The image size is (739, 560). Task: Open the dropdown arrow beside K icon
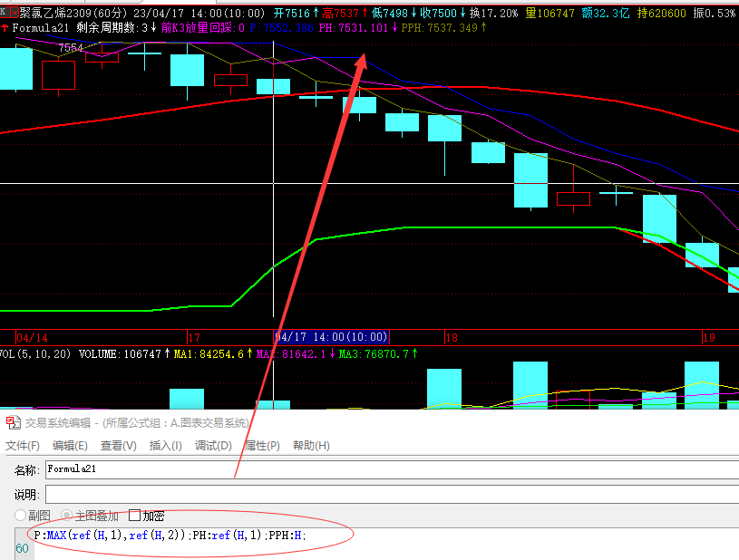coord(14,13)
